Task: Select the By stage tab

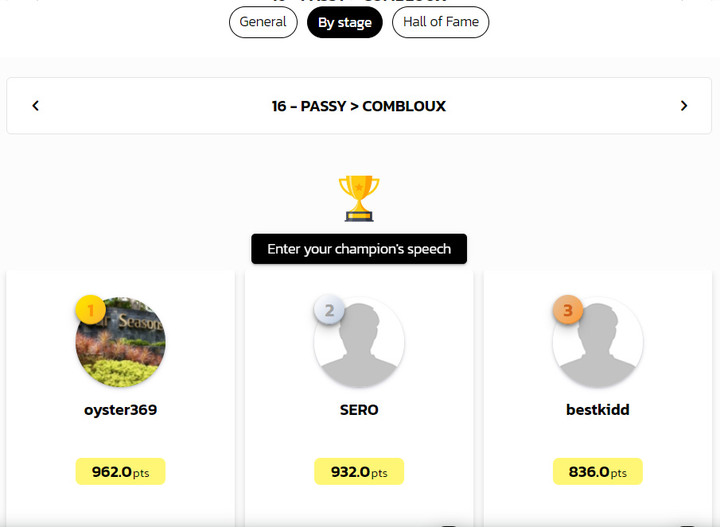Action: [x=345, y=22]
